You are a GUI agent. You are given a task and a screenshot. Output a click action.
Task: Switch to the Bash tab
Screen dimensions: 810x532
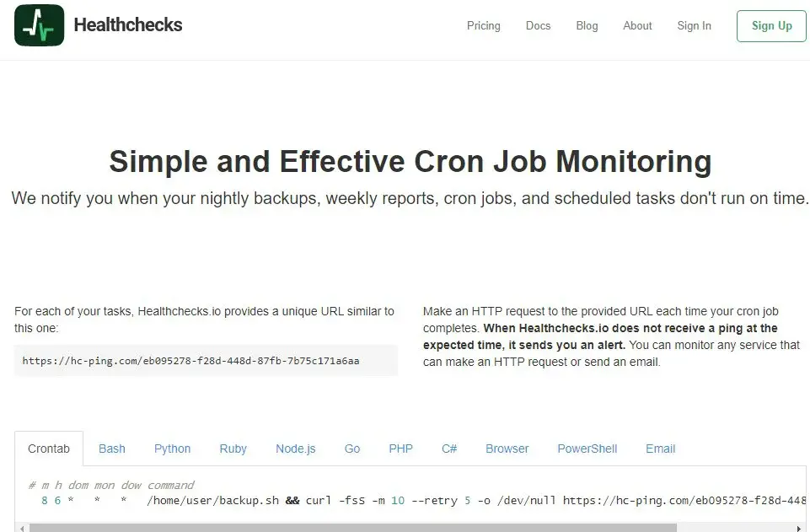111,449
